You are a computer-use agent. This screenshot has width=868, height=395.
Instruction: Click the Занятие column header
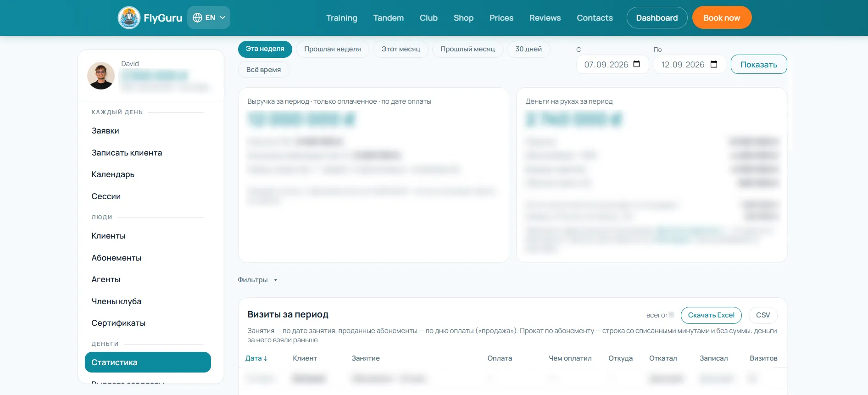tap(366, 358)
